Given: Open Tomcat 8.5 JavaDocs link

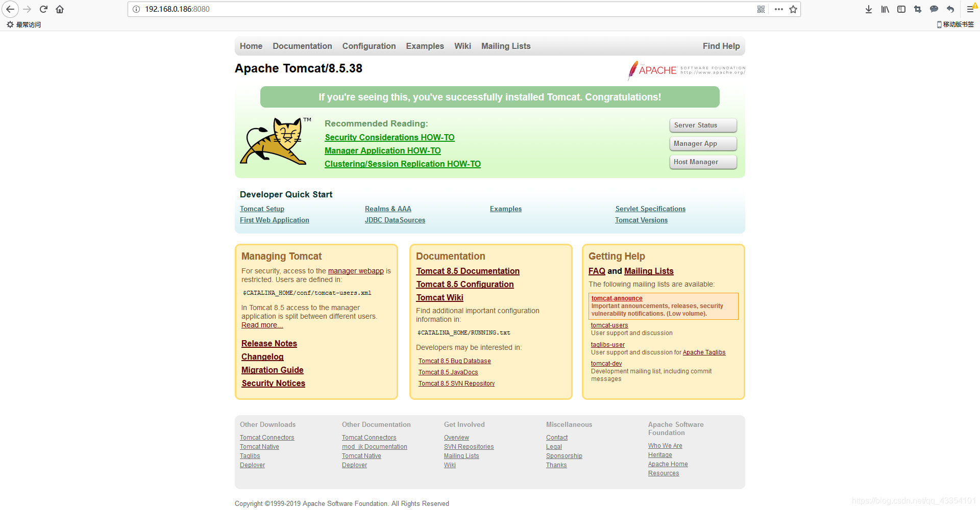Looking at the screenshot, I should 448,372.
